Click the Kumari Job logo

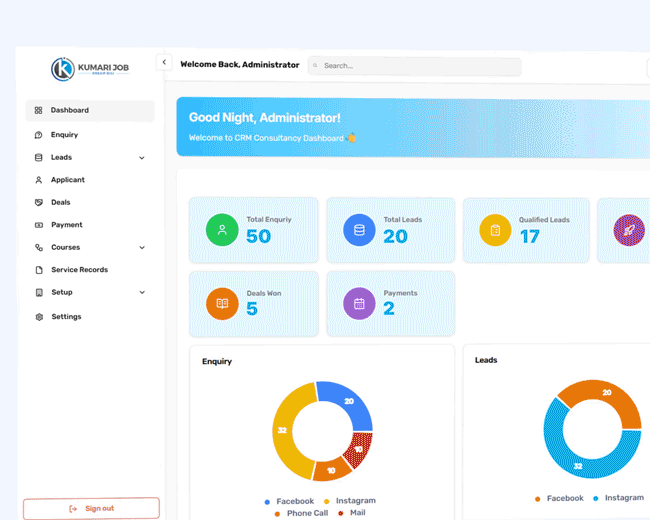point(90,68)
